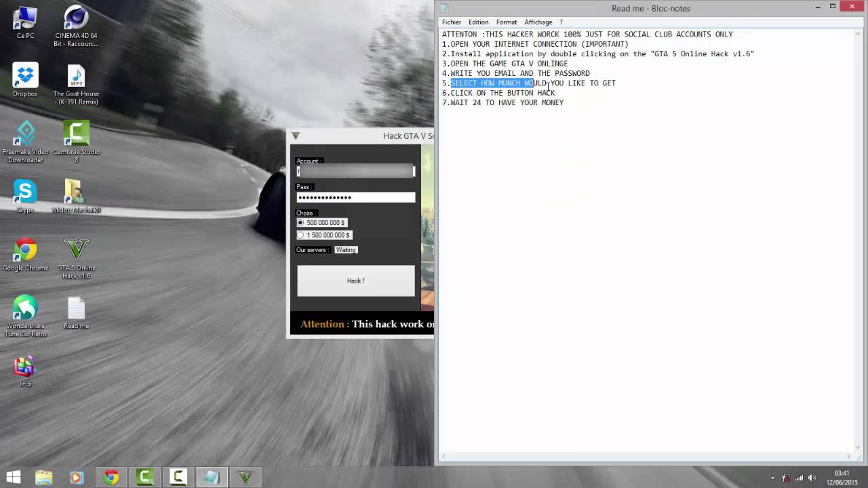
Task: Switch to Notepad taskbar icon
Action: point(212,477)
